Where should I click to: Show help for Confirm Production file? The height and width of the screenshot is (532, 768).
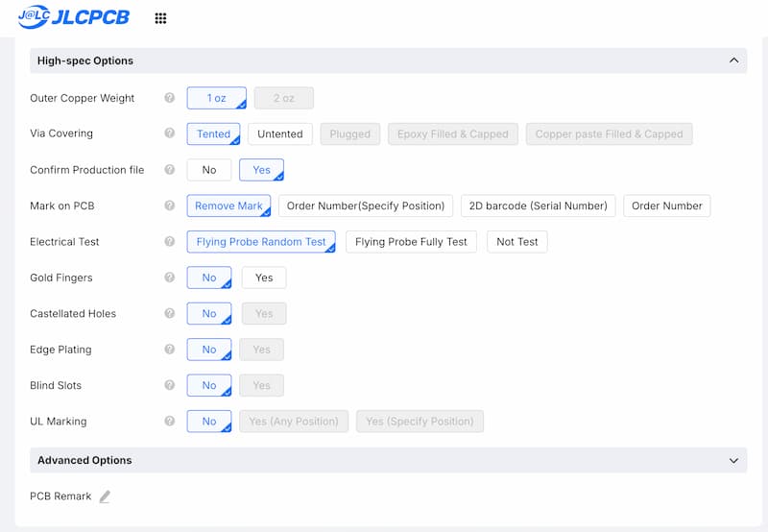tap(170, 170)
